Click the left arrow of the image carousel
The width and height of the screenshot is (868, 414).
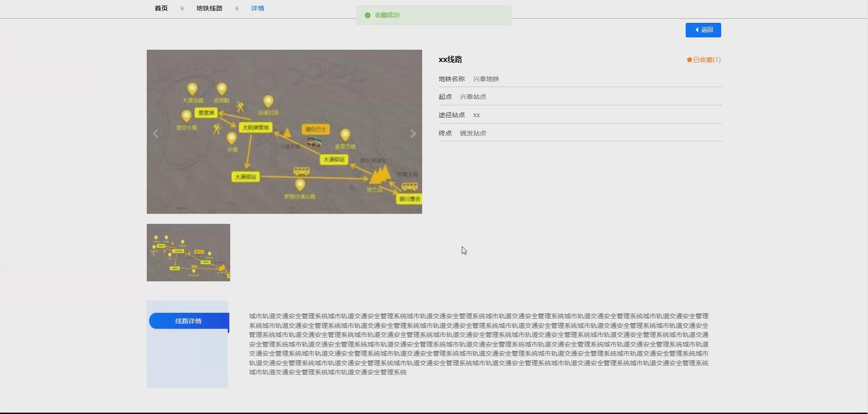[155, 133]
